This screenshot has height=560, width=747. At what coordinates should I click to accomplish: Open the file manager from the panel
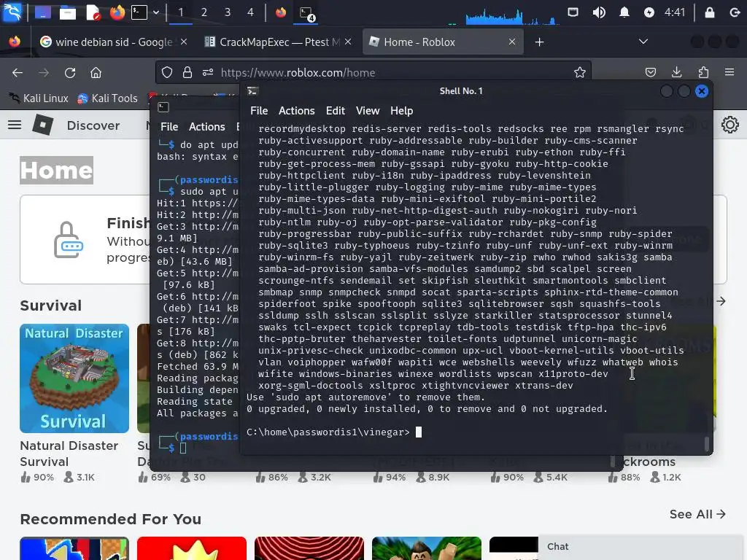[x=67, y=12]
